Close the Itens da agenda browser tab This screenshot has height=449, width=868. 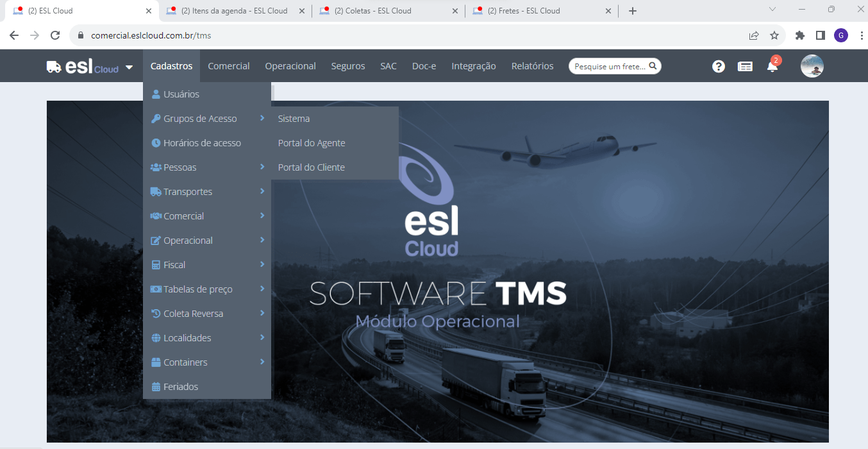click(x=302, y=11)
